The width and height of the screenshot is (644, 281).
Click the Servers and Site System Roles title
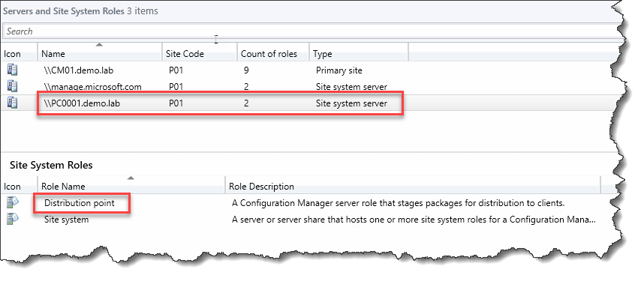[x=63, y=11]
